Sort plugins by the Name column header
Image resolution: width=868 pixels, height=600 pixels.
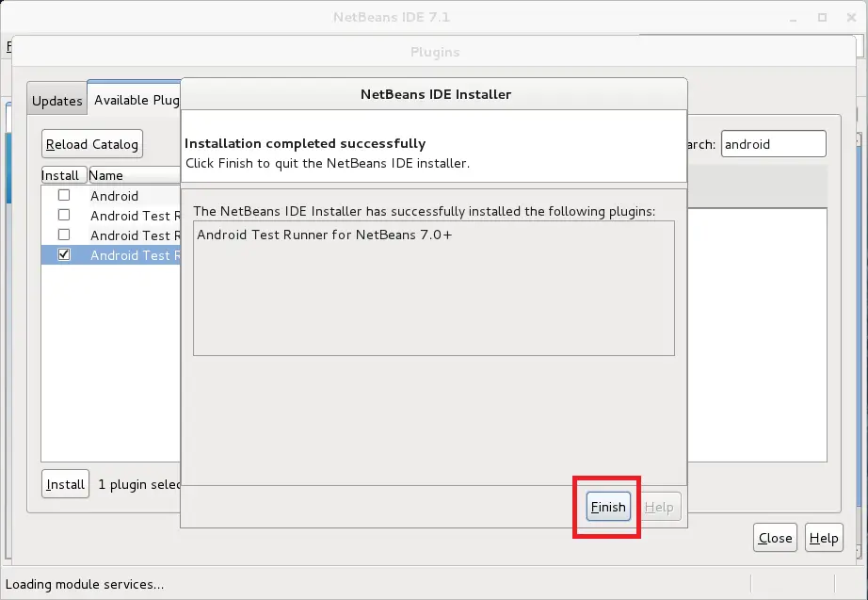tap(135, 175)
